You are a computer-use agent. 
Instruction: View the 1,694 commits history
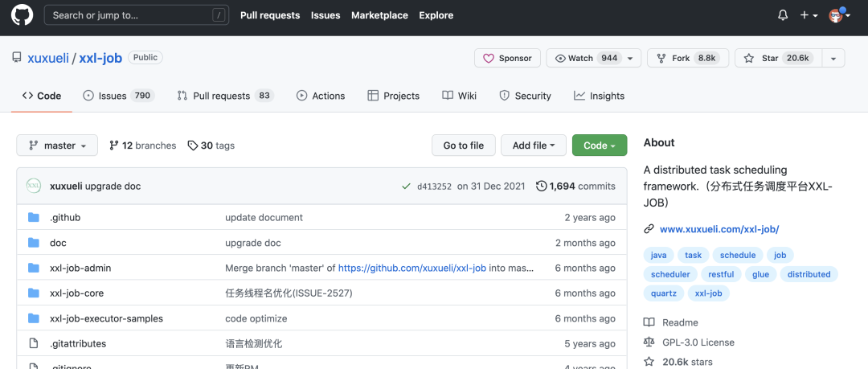[575, 187]
